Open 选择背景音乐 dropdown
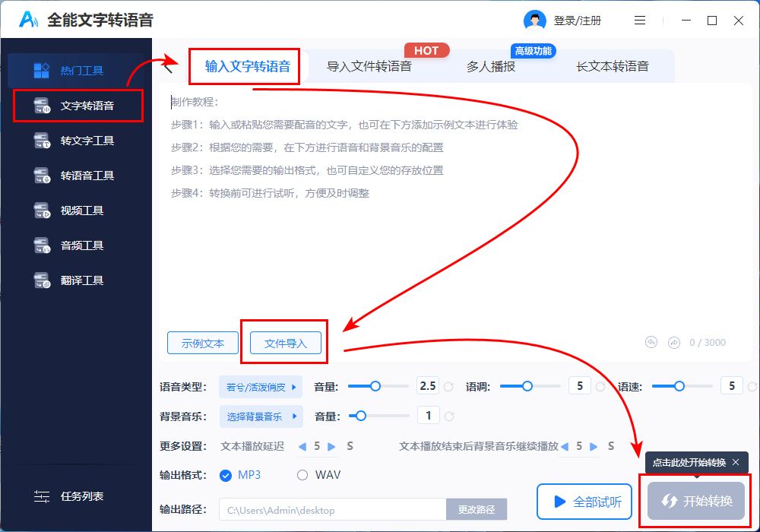 coord(261,416)
